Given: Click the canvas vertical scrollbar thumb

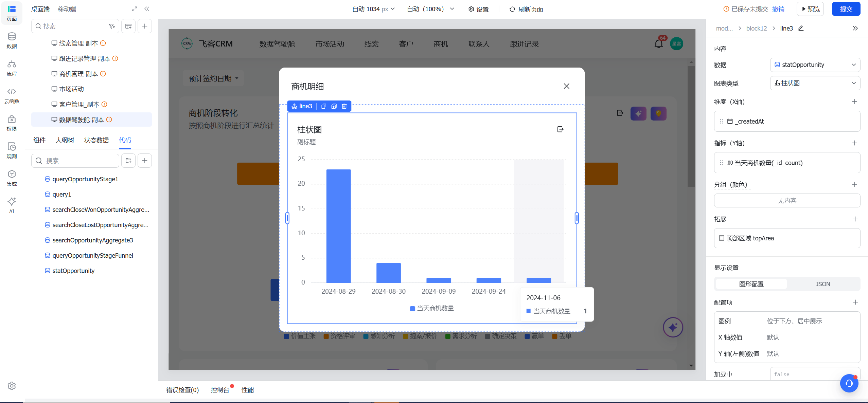Looking at the screenshot, I should (691, 126).
